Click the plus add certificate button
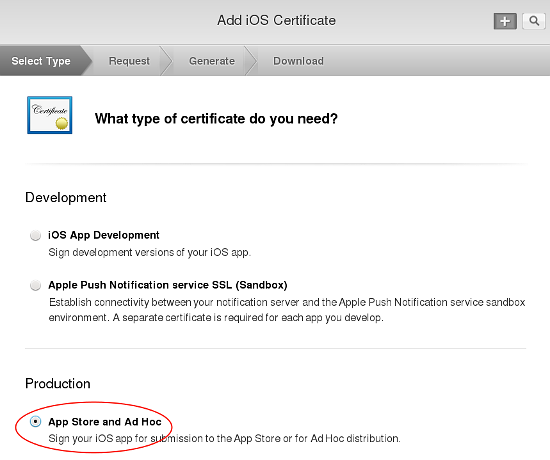 [505, 21]
